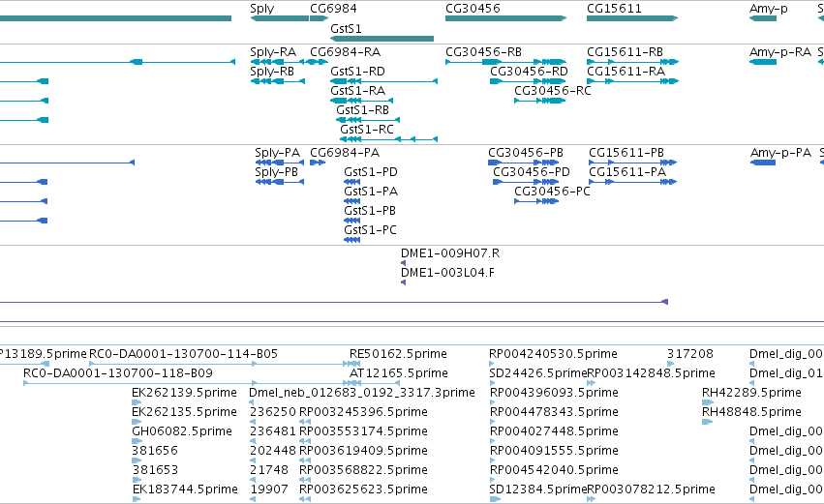
Task: Select transcript CG30456-RB
Action: tap(483, 52)
